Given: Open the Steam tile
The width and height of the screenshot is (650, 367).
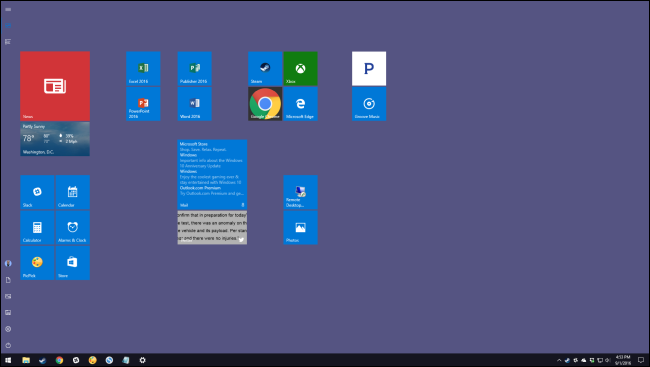Looking at the screenshot, I should click(265, 68).
